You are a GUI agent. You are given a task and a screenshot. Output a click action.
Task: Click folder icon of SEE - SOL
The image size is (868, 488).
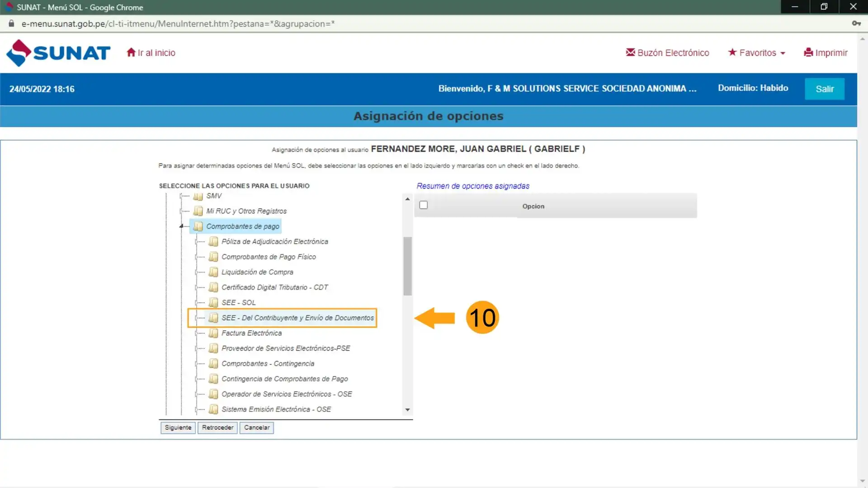(x=213, y=303)
